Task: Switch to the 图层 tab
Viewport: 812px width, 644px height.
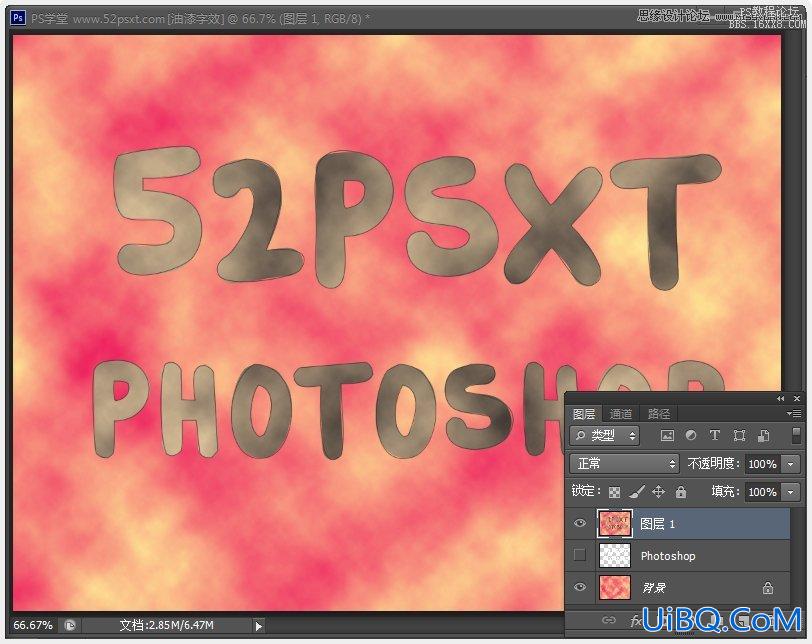Action: click(584, 414)
